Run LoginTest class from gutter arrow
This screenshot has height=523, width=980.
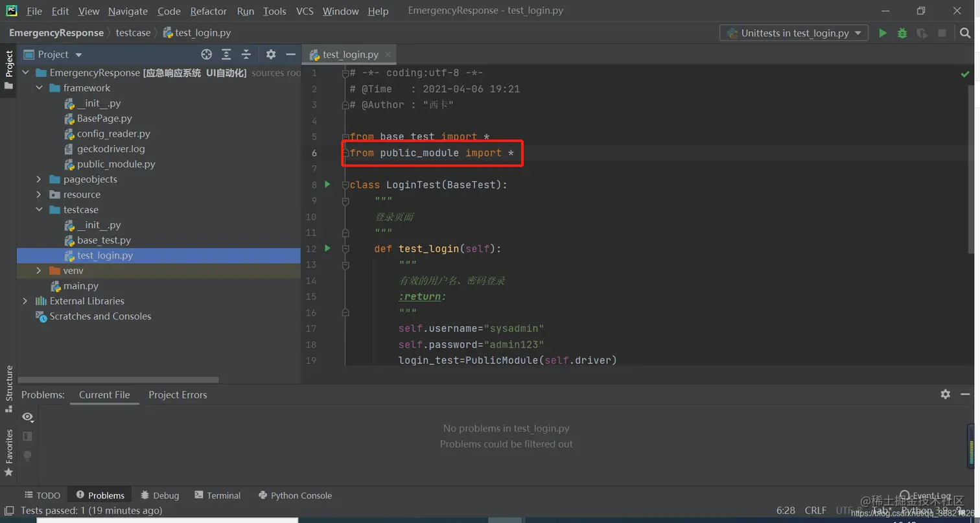point(327,185)
